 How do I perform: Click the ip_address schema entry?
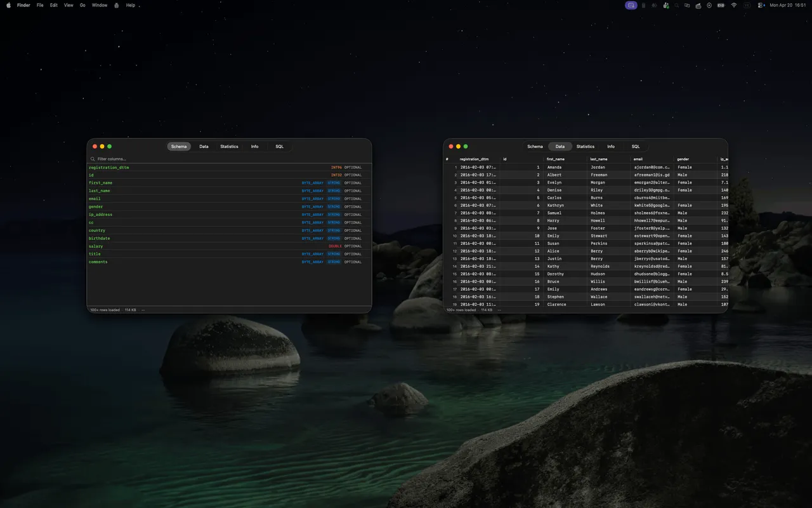[x=229, y=215]
